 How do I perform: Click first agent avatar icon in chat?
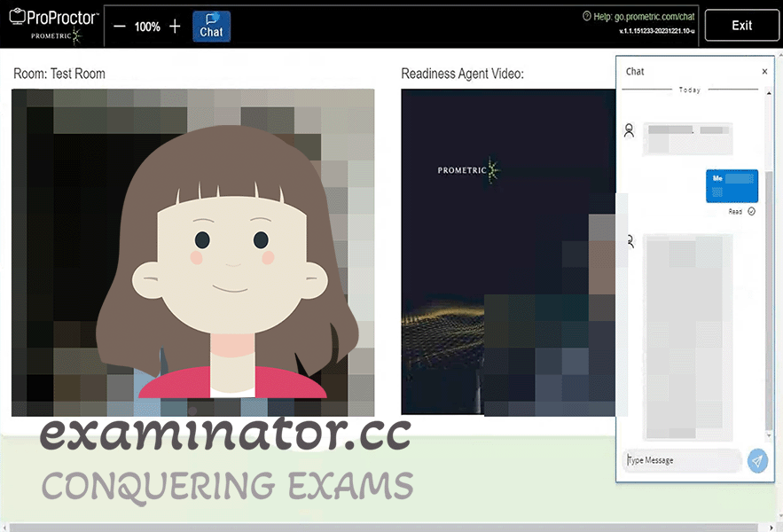click(x=630, y=130)
